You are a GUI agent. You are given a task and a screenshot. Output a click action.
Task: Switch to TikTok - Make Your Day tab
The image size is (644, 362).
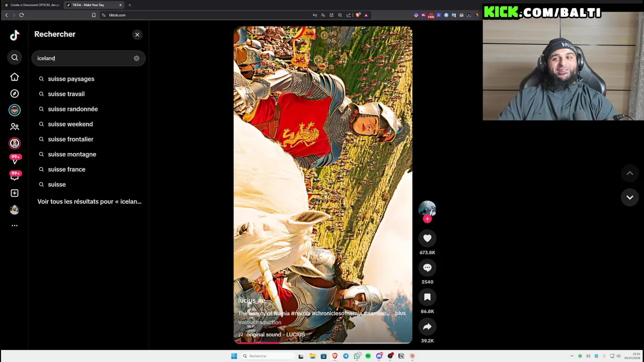(x=93, y=5)
